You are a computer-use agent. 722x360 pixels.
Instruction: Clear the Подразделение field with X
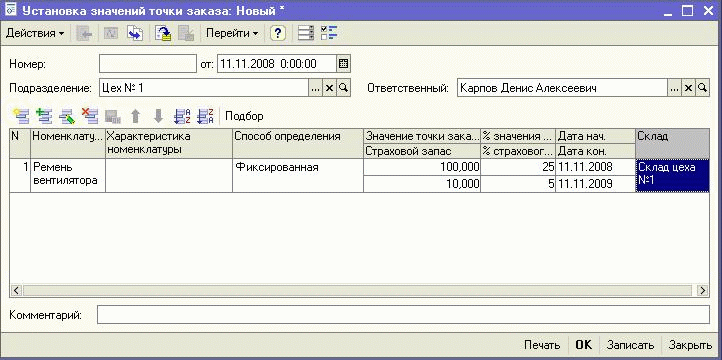[329, 88]
